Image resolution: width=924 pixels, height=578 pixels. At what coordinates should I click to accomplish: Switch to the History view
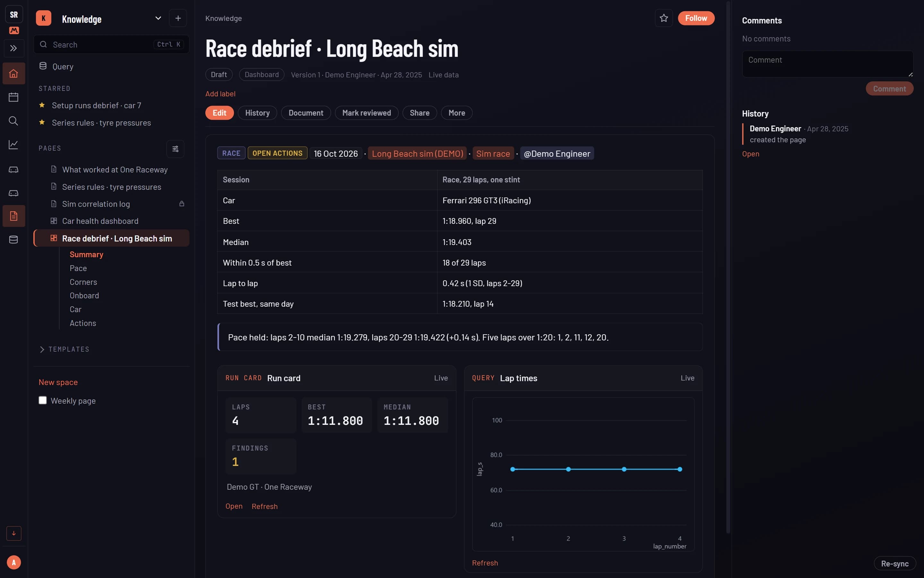point(257,113)
